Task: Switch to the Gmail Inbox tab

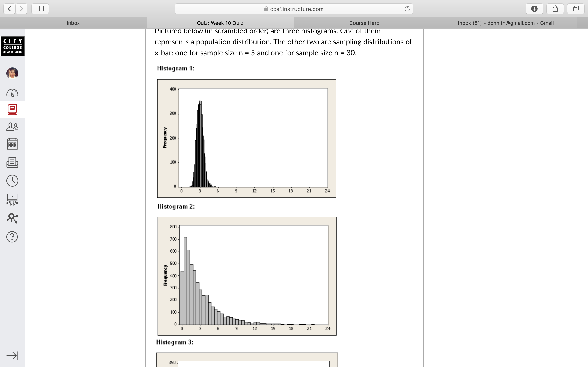Action: pyautogui.click(x=506, y=23)
